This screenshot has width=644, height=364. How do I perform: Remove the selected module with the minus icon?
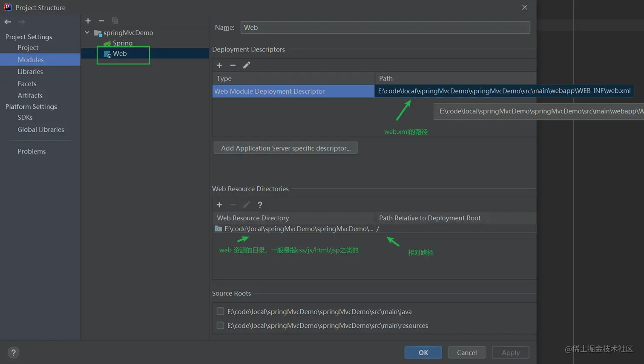click(x=101, y=20)
